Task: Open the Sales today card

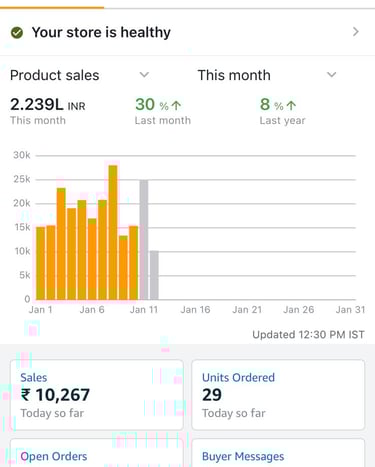Action: tap(97, 395)
